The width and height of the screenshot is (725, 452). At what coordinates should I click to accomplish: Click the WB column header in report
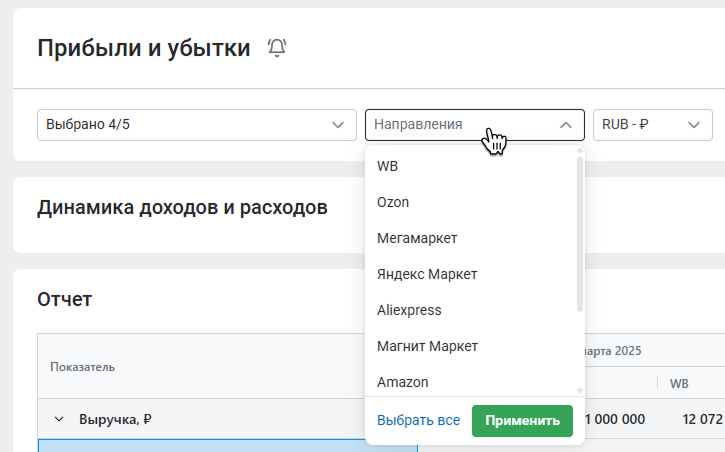click(679, 383)
